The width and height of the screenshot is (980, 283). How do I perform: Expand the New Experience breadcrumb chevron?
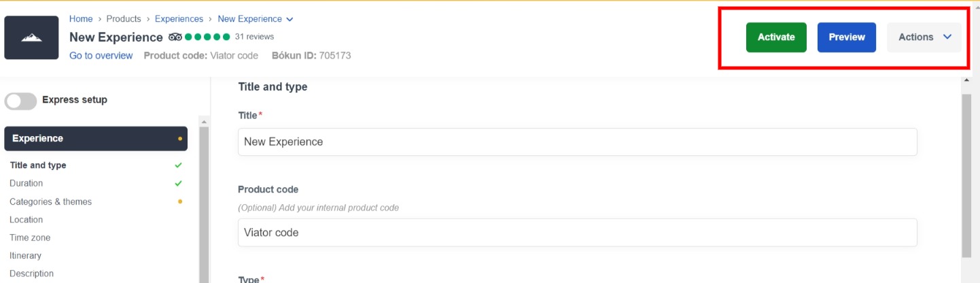[x=290, y=19]
